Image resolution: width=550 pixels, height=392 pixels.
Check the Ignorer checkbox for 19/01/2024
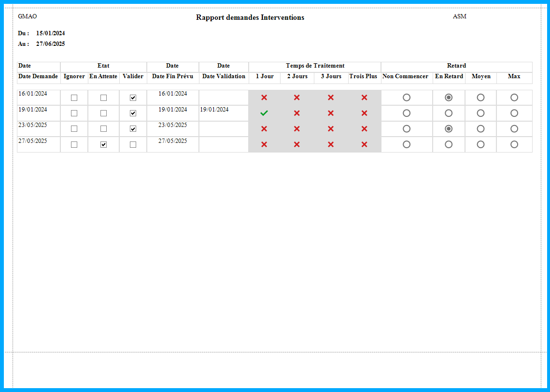click(74, 113)
